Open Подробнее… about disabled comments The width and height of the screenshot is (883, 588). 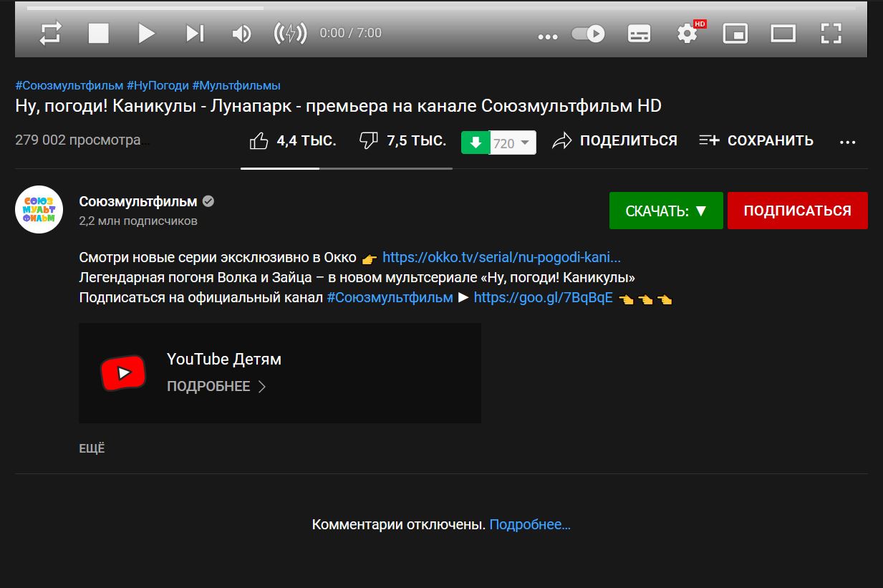[x=530, y=525]
